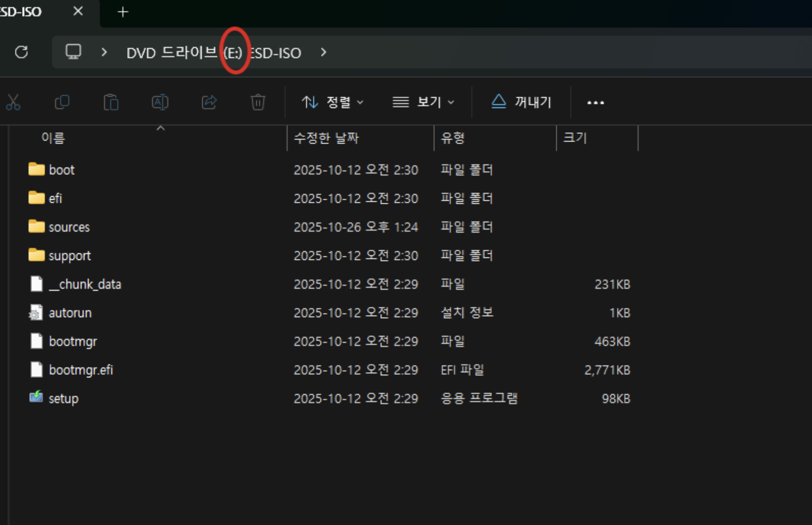
Task: Click sources date '2025-10-26 오후 1:24'
Action: click(x=356, y=227)
